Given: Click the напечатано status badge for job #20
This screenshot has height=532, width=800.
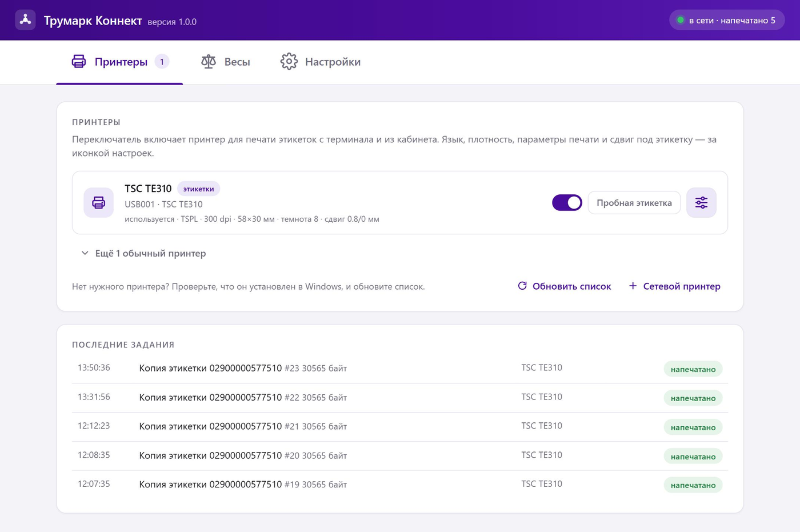Looking at the screenshot, I should click(693, 456).
